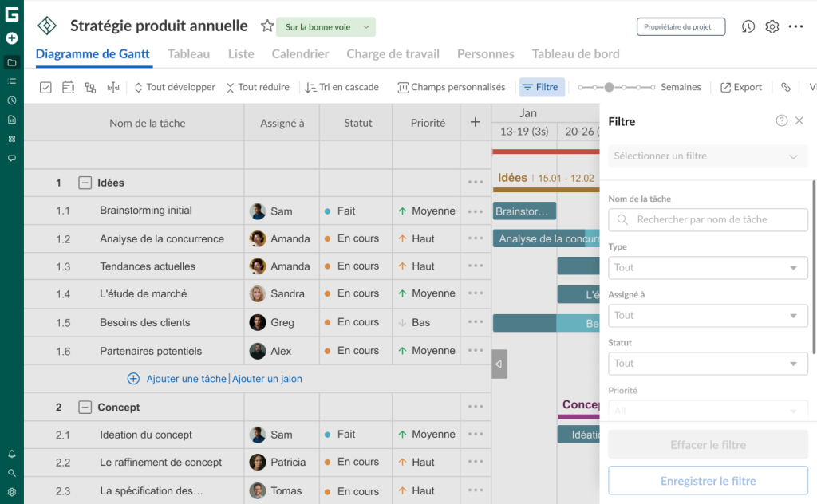Image resolution: width=817 pixels, height=504 pixels.
Task: Click the Analyse de la concurrence Gantt bar
Action: point(547,238)
